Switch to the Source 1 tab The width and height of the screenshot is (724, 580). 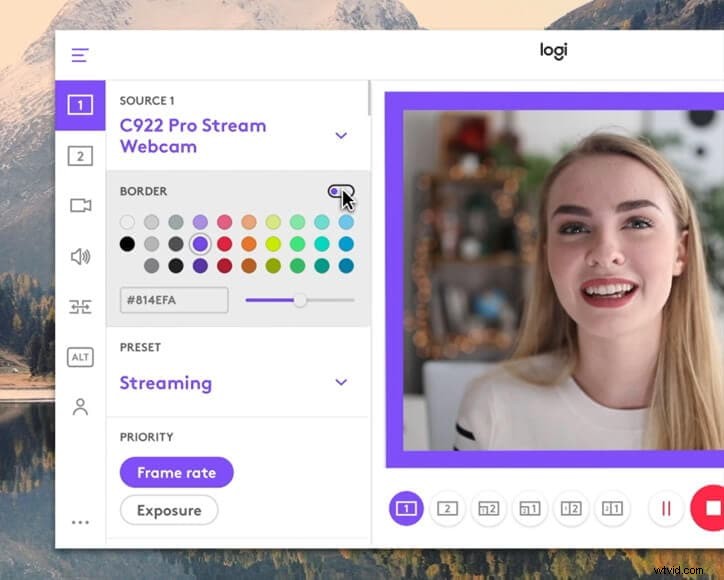80,105
